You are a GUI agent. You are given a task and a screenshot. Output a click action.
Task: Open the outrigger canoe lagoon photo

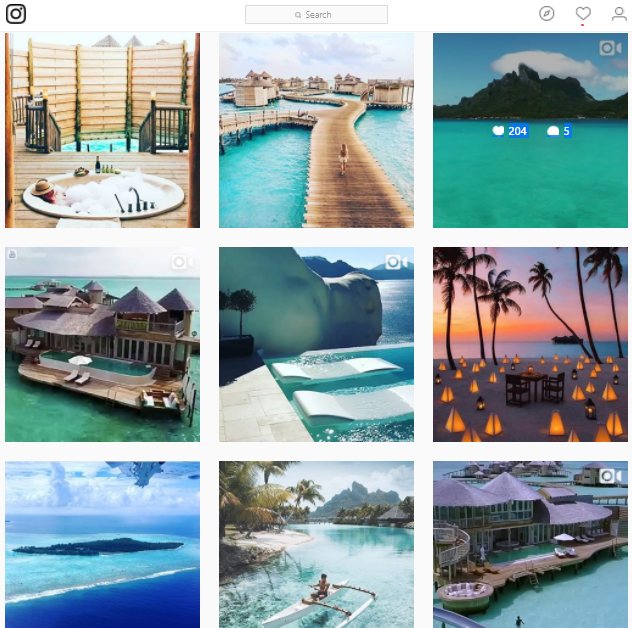[x=316, y=545]
